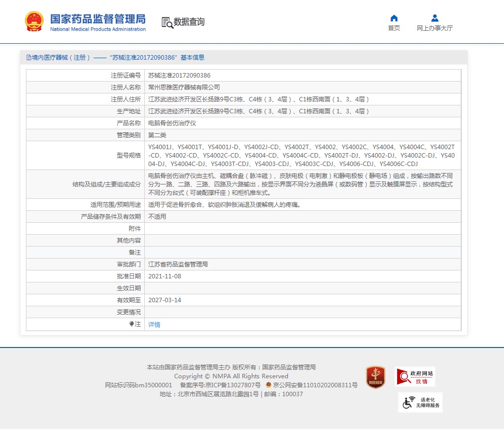Click 国家药品监督管理局 title text
This screenshot has height=434, width=504.
[x=98, y=19]
